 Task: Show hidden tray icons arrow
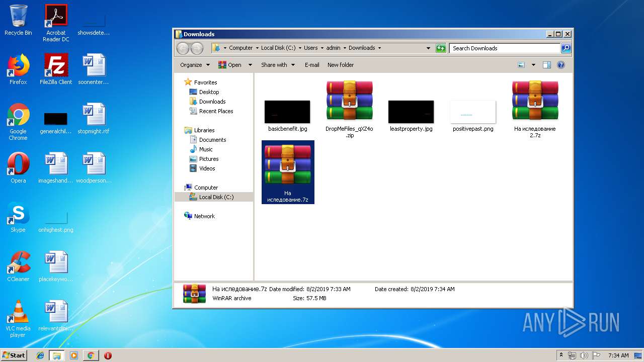561,355
